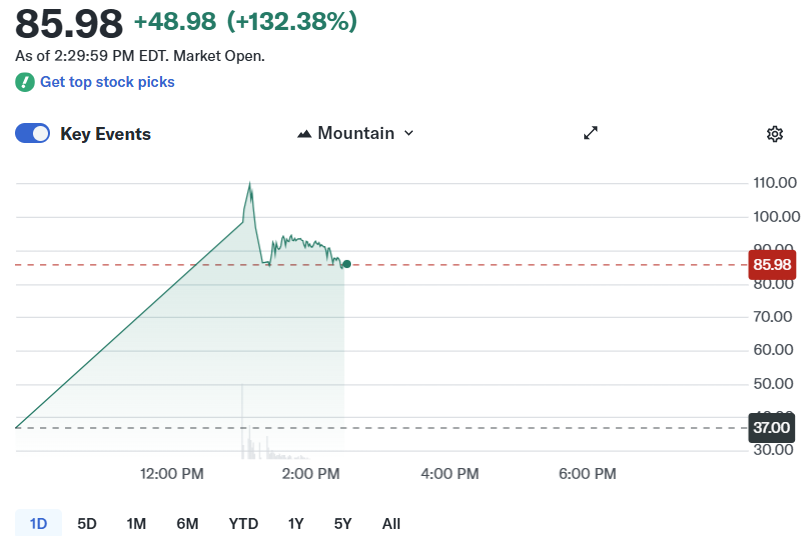This screenshot has width=808, height=536.
Task: Click the chevron arrow beside Mountain
Action: [x=408, y=133]
